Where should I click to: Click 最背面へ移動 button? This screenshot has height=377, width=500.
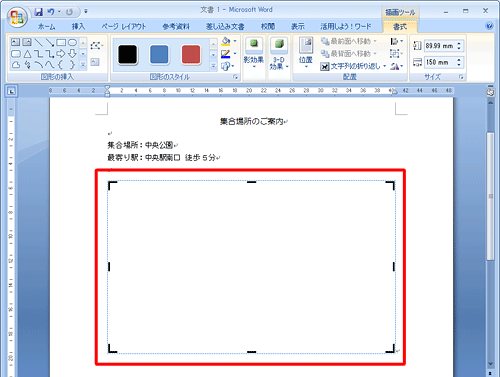[349, 54]
